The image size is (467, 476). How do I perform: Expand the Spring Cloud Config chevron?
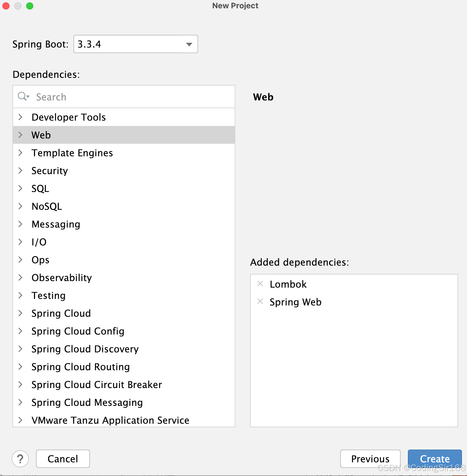point(20,331)
